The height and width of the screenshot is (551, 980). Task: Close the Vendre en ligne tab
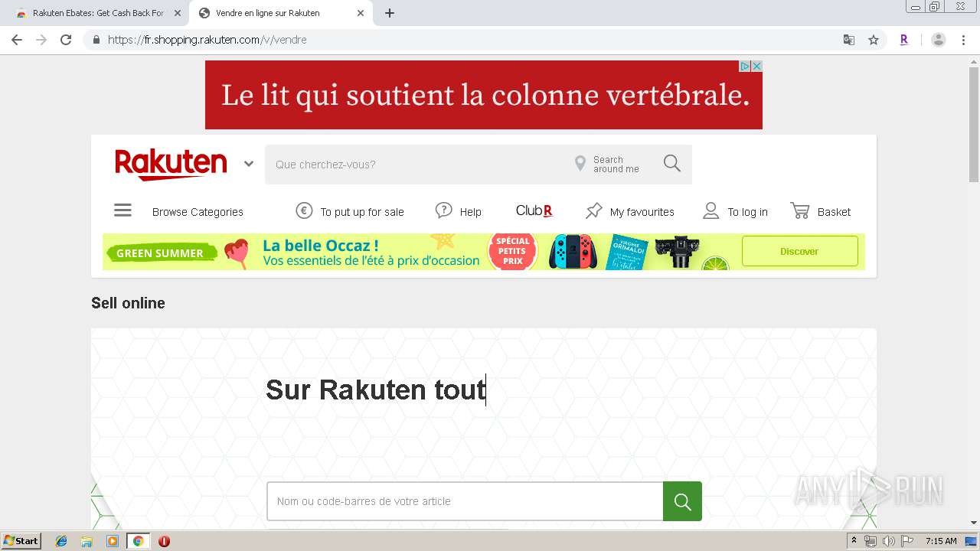pos(361,13)
